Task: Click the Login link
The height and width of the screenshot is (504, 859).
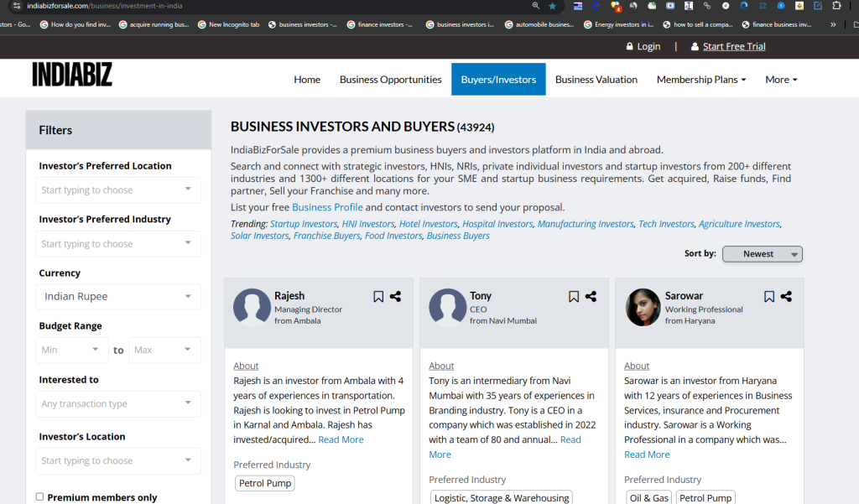Action: 643,47
